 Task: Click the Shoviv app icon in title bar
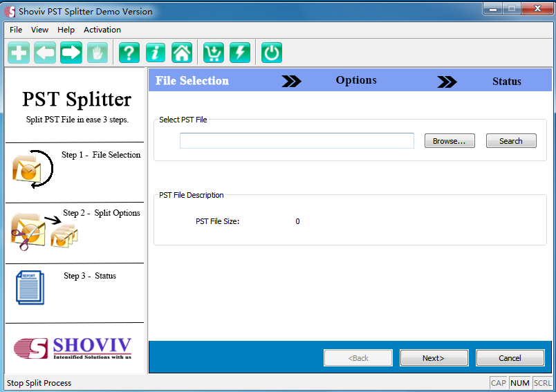(x=10, y=11)
